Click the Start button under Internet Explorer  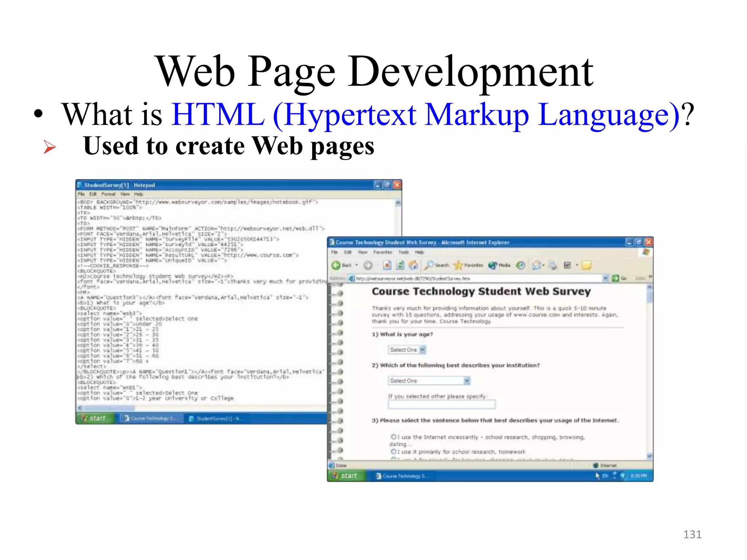345,475
